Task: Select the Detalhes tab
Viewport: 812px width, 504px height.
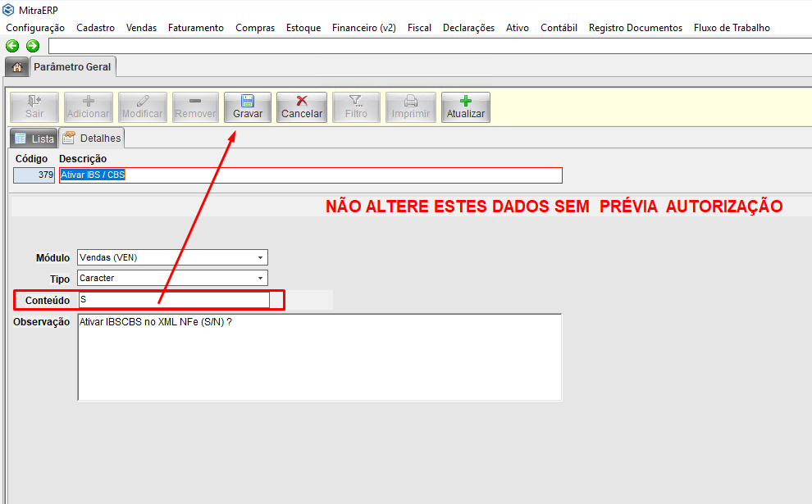Action: [92, 138]
